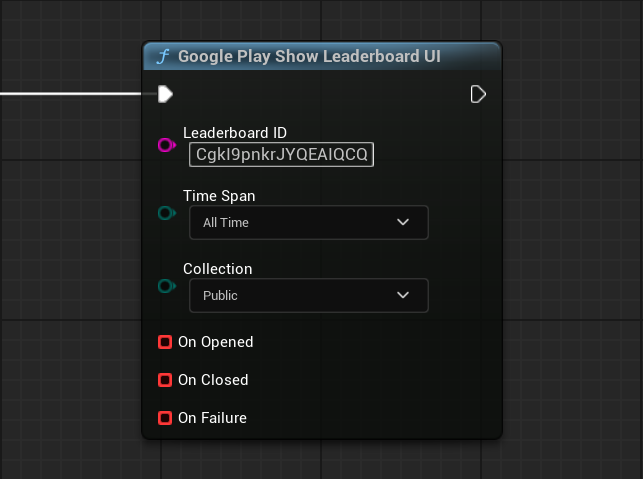Click the red On Failure delegate pin
This screenshot has width=643, height=479.
click(x=165, y=418)
